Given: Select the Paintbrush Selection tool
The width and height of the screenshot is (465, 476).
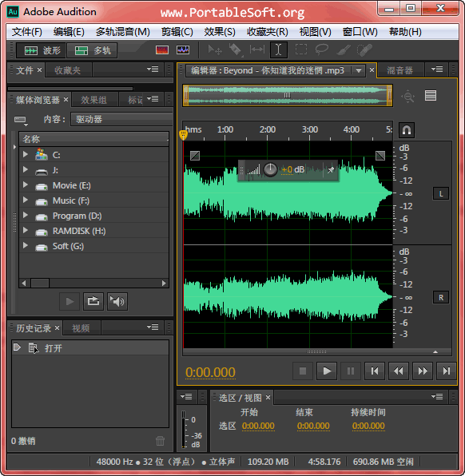Looking at the screenshot, I should tap(344, 50).
